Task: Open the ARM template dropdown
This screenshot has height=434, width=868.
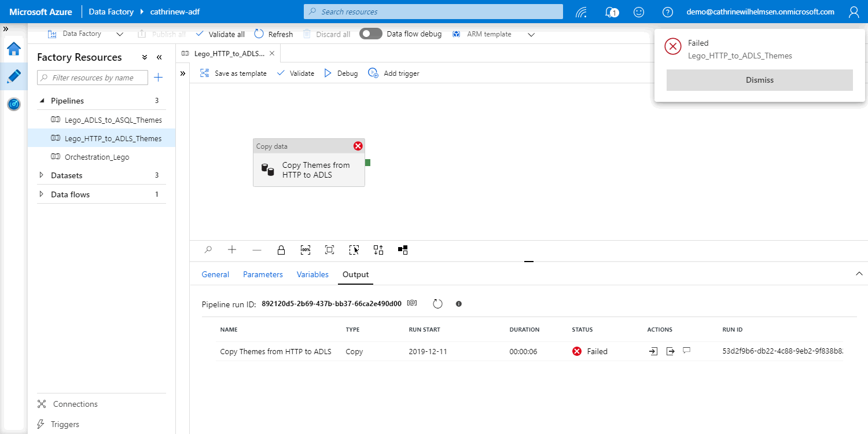Action: coord(531,34)
